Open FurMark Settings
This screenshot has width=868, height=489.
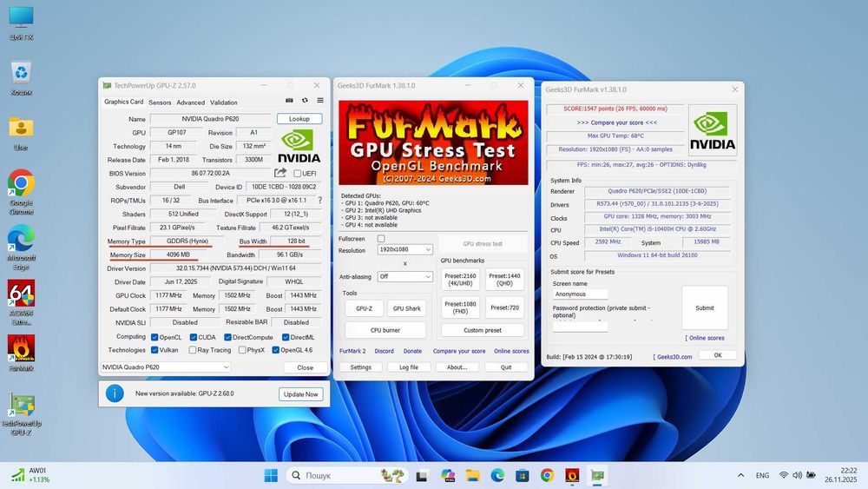(x=360, y=367)
